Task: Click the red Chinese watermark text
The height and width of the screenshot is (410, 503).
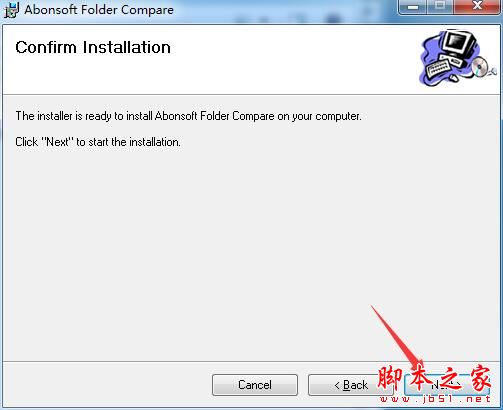Action: 435,378
